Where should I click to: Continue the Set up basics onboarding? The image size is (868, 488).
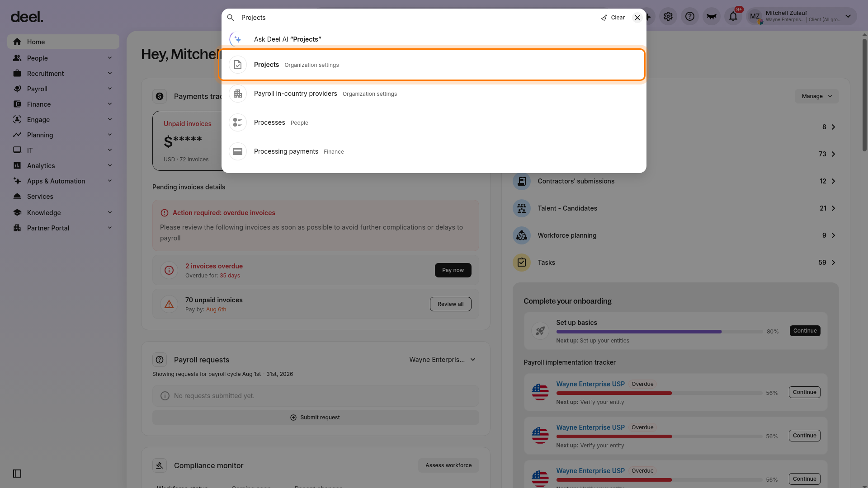805,331
